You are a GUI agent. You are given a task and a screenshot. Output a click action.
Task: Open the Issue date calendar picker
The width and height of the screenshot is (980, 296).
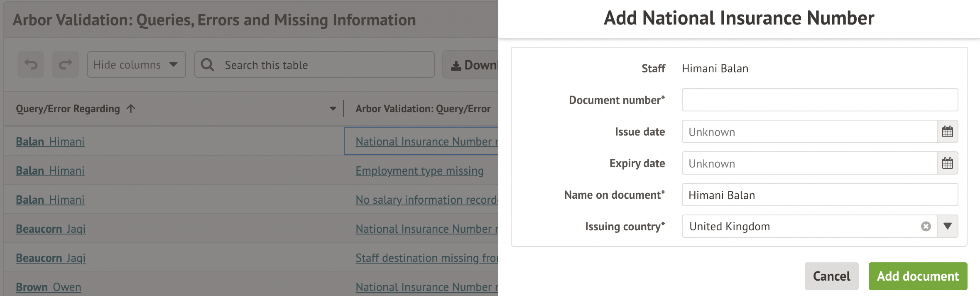(x=947, y=132)
